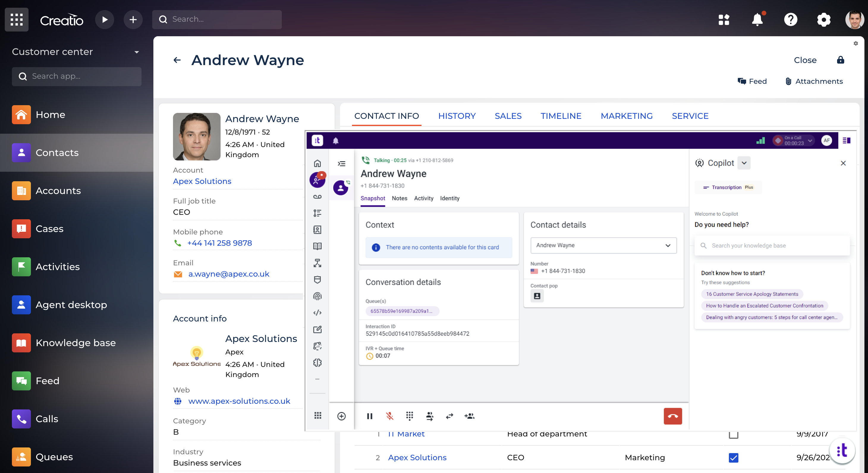This screenshot has height=473, width=868.
Task: Unmute the microphone on the call
Action: tap(389, 416)
